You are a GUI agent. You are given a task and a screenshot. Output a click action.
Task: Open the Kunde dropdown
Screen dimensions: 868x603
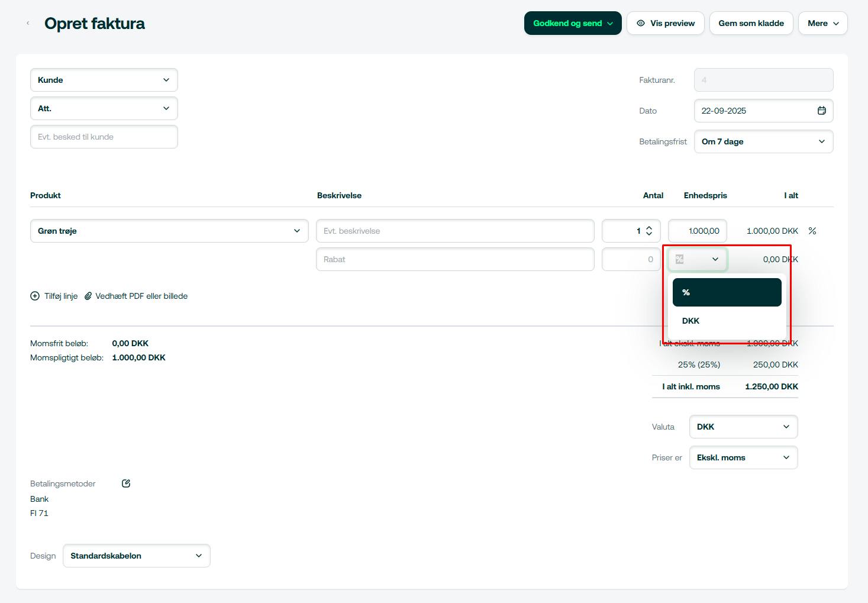click(x=104, y=80)
